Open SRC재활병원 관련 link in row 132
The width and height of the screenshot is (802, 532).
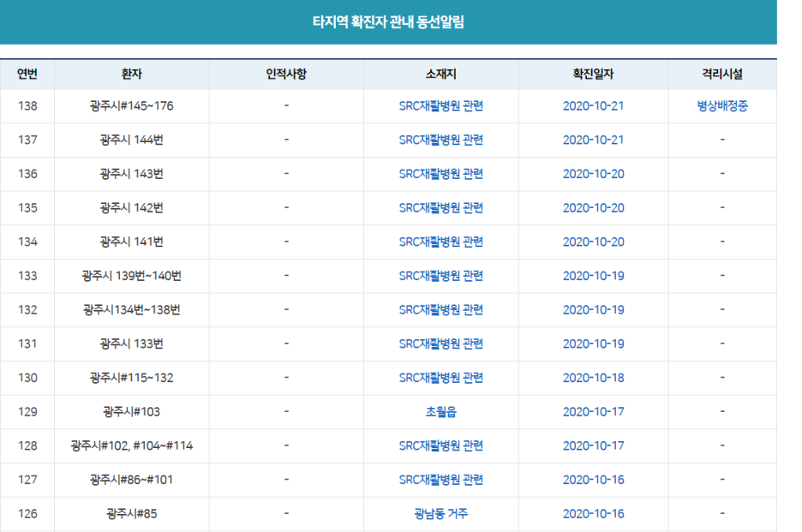(441, 310)
